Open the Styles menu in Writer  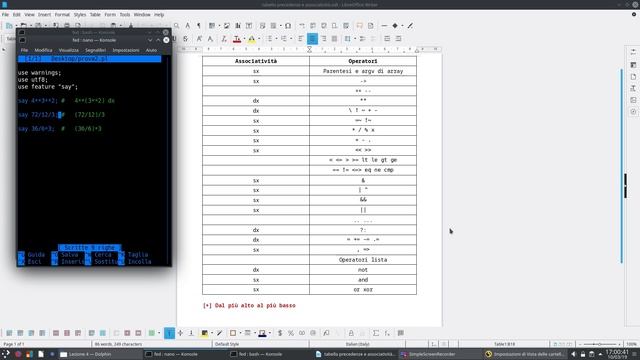coord(80,15)
